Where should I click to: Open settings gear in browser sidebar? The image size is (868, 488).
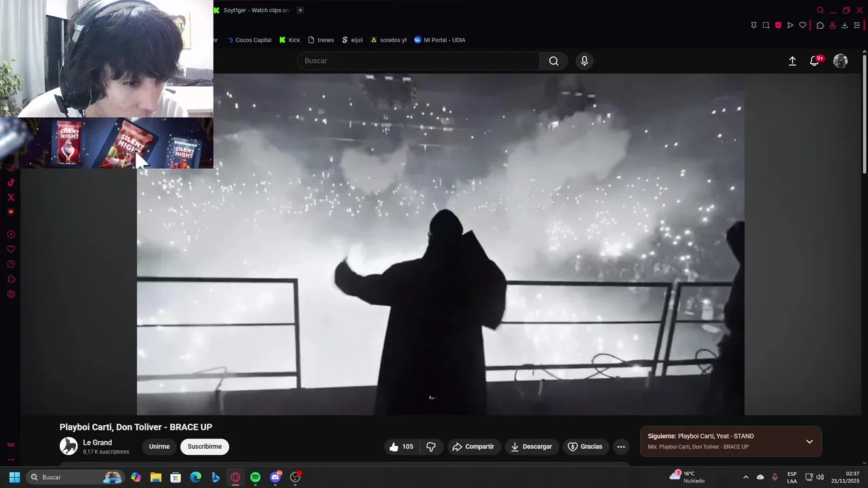point(11,294)
